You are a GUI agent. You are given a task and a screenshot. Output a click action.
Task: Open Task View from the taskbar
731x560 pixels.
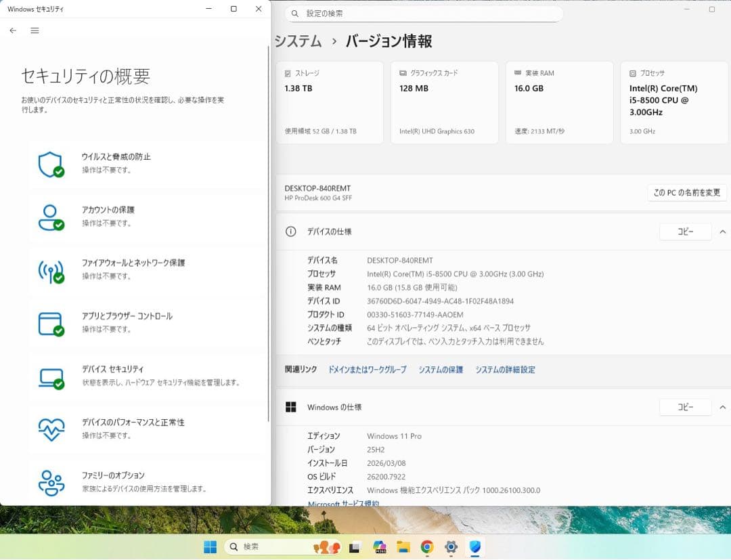pyautogui.click(x=355, y=546)
